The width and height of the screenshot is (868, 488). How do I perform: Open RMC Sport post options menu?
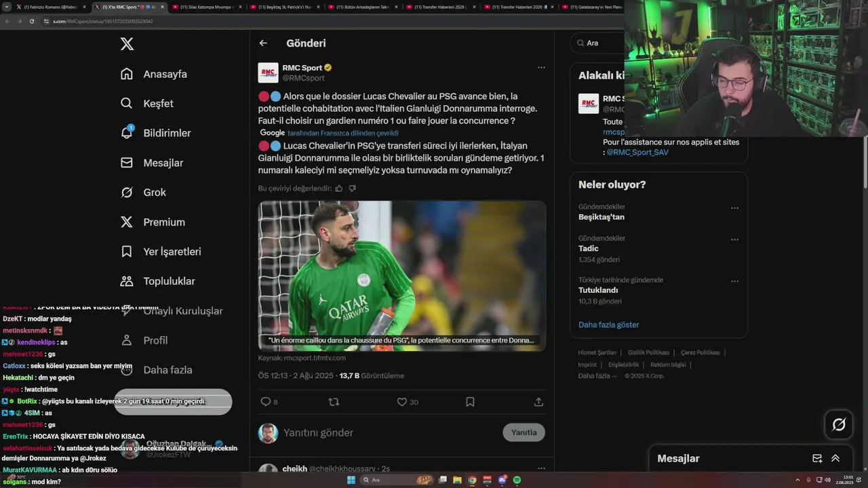tap(541, 68)
